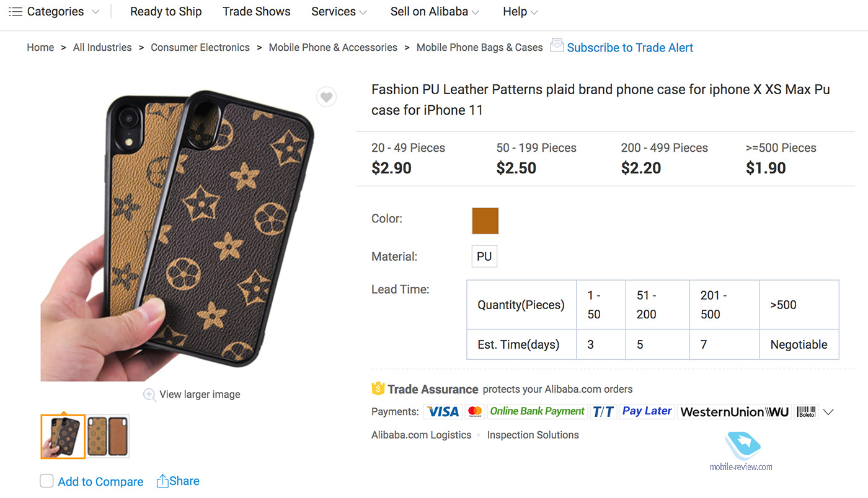Click the Subscribe to Trade Alert envelope icon
Screen dimensions: 868x498
click(557, 45)
